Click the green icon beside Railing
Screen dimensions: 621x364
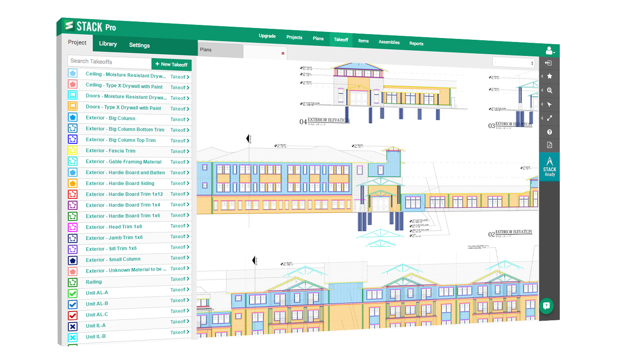pos(73,282)
